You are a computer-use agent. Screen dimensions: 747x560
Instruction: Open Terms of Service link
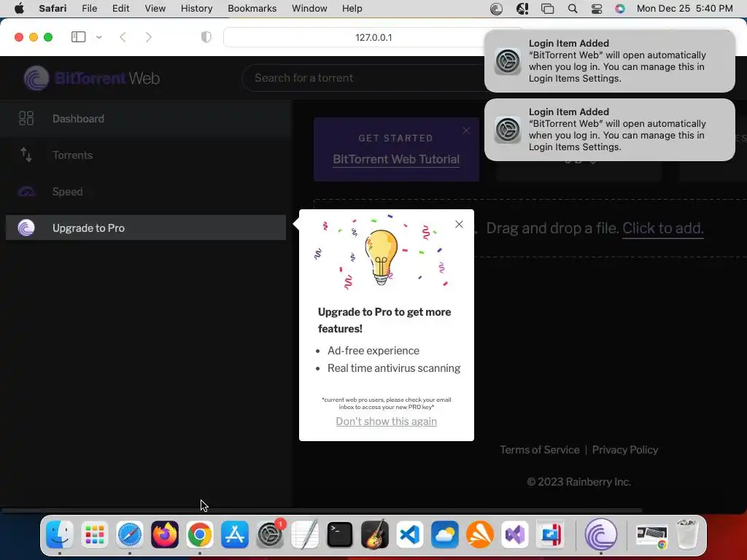[539, 450]
